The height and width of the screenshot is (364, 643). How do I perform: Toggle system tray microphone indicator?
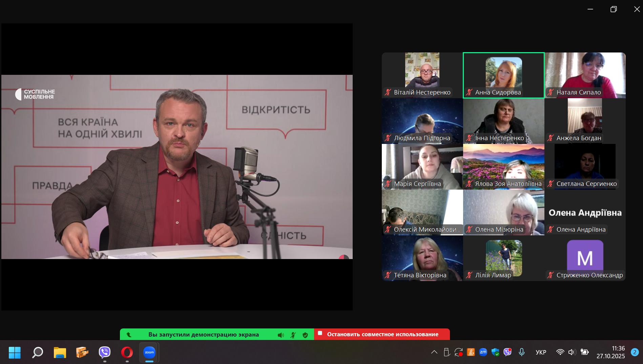pos(522,352)
